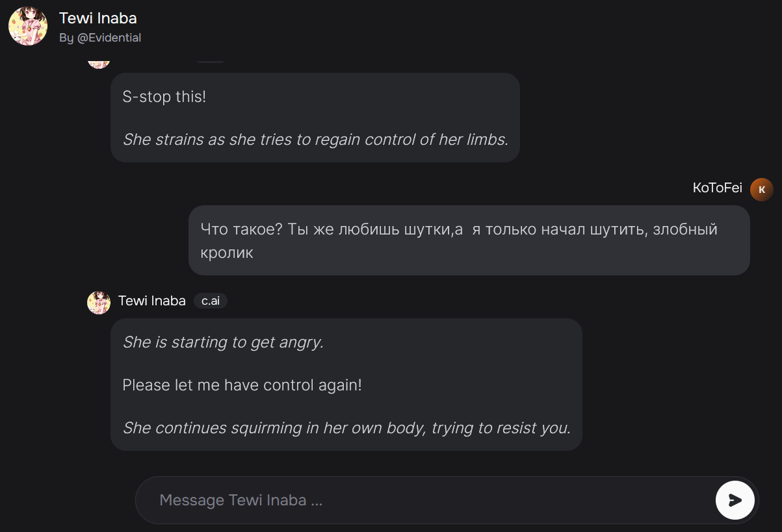Screen dimensions: 782x532
Task: Open Tewi Inaba's header profile avatar
Action: pos(28,27)
